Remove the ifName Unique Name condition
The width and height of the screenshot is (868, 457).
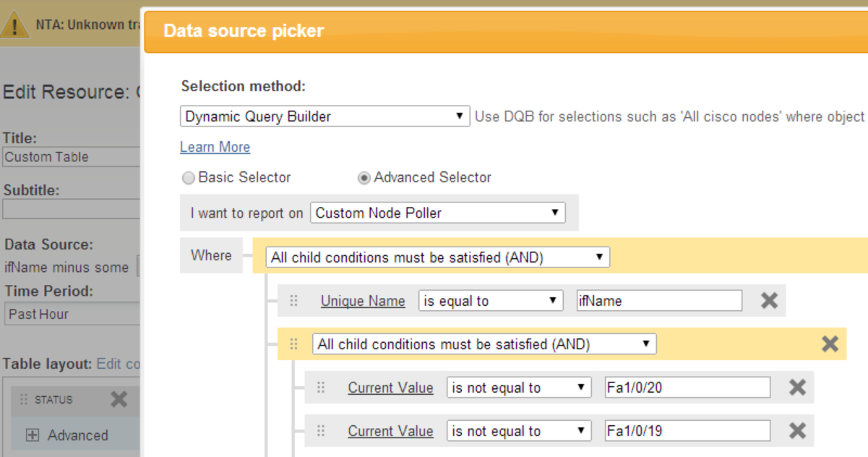pyautogui.click(x=769, y=301)
